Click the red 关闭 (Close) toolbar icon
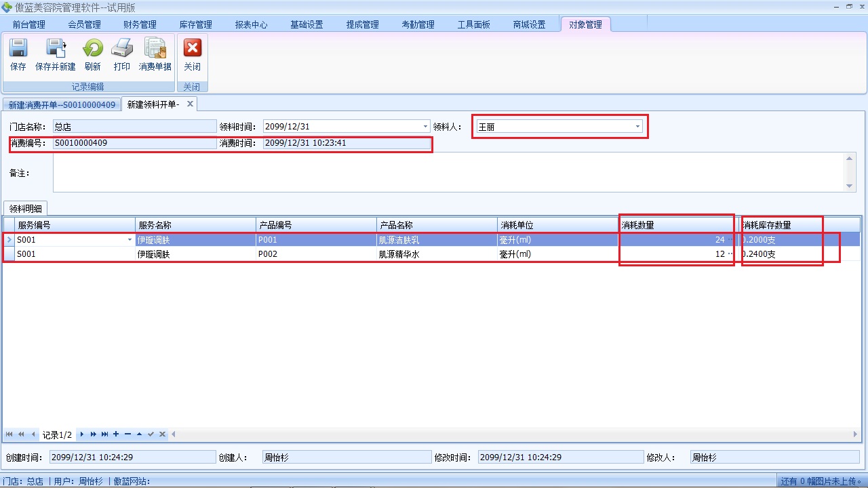 click(x=193, y=54)
